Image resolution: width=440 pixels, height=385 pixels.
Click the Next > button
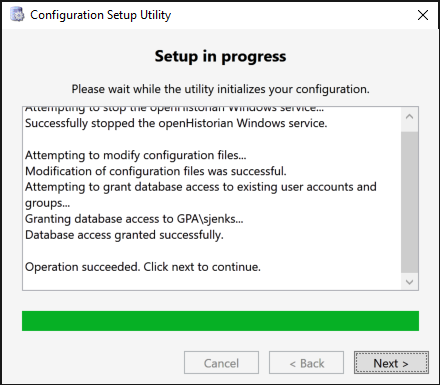(391, 363)
